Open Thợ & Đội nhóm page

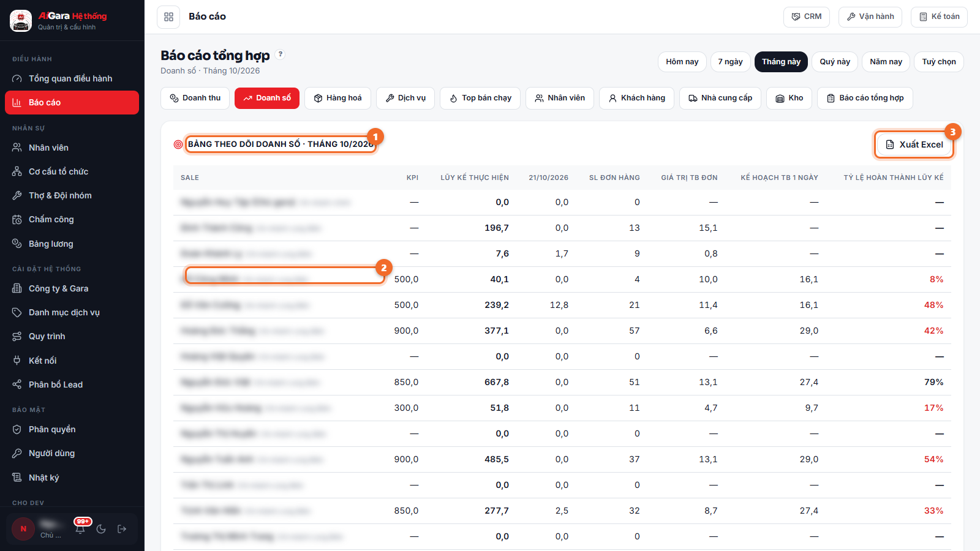(x=72, y=195)
